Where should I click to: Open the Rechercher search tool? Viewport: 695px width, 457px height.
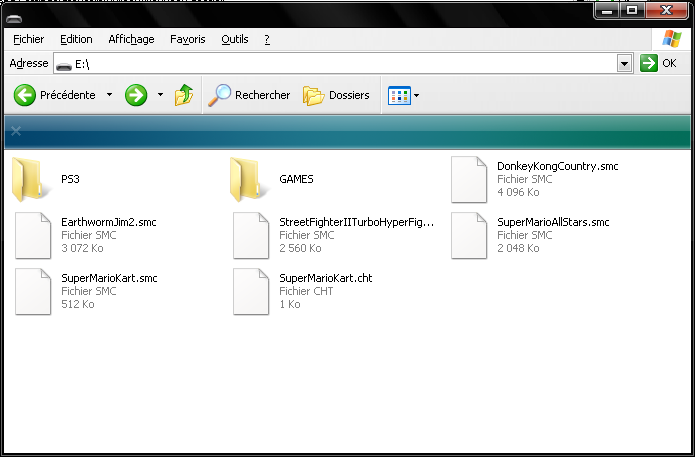249,96
